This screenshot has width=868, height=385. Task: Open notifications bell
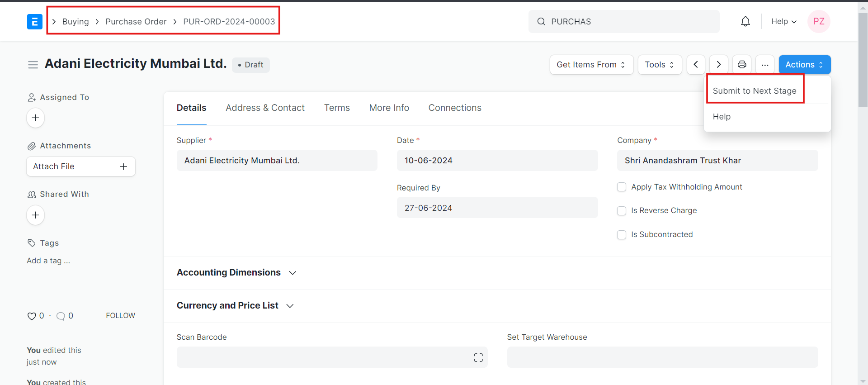click(x=745, y=21)
